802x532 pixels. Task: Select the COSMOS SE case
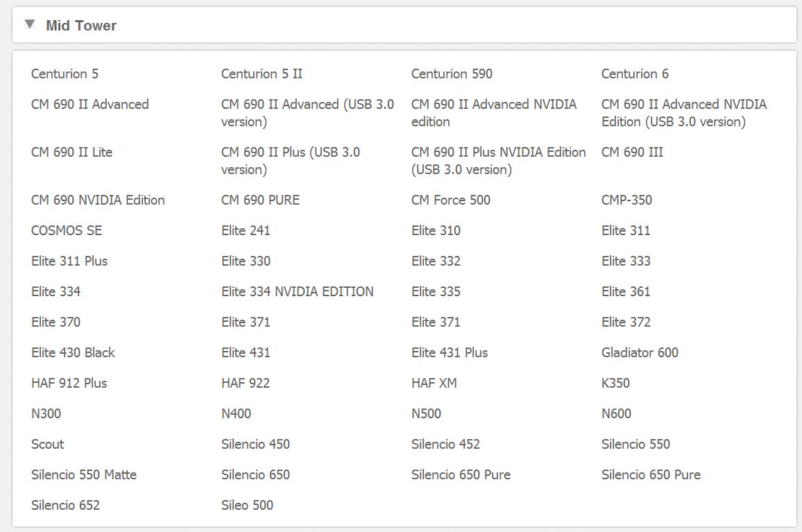[67, 230]
